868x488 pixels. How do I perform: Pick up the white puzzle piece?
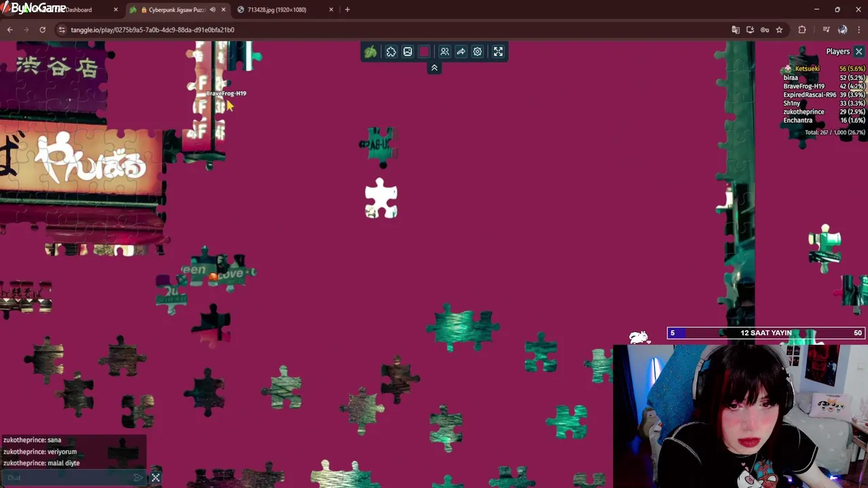[381, 199]
